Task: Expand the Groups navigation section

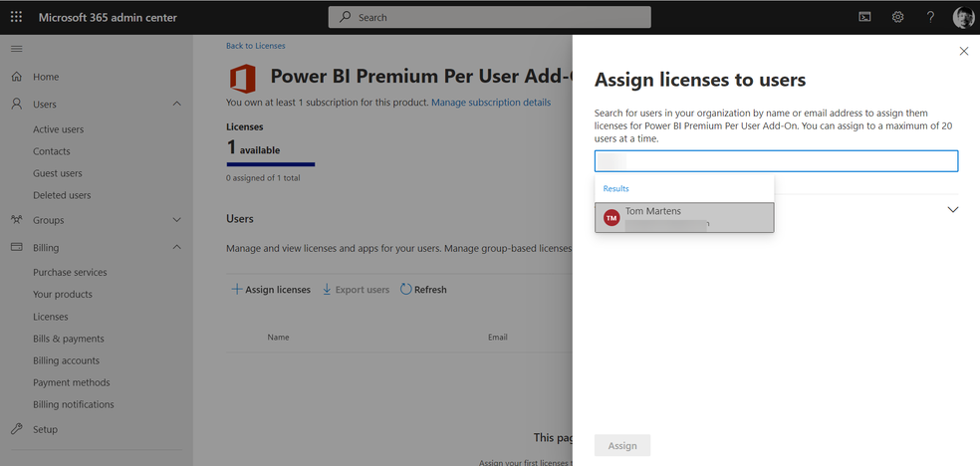Action: 177,220
